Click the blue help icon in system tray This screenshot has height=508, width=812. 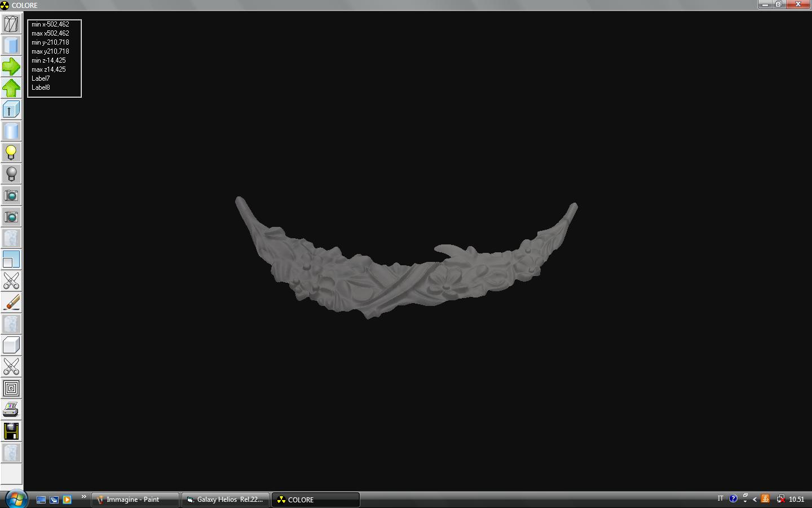click(x=733, y=499)
